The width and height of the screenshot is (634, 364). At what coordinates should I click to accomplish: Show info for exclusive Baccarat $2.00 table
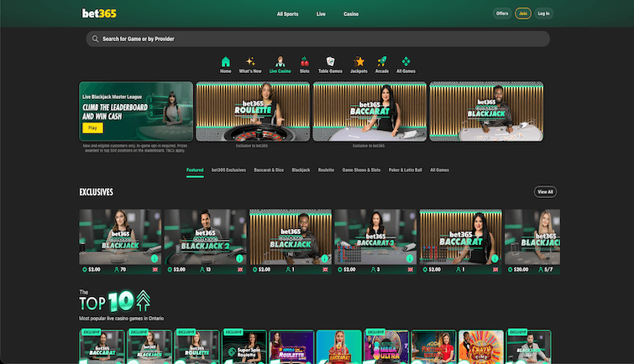coord(495,258)
